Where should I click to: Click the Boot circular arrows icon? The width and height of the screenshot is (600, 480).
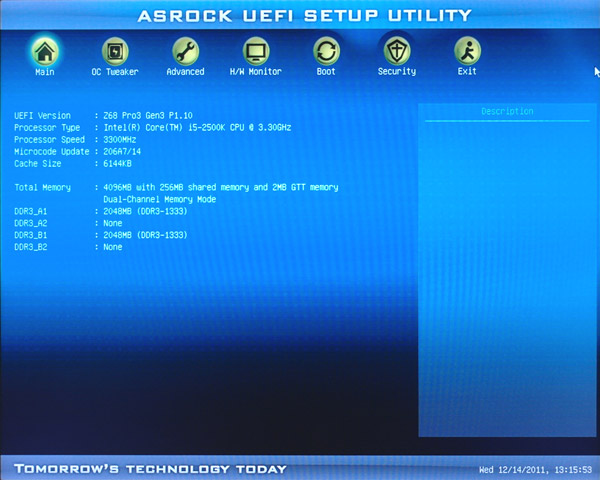coord(326,50)
